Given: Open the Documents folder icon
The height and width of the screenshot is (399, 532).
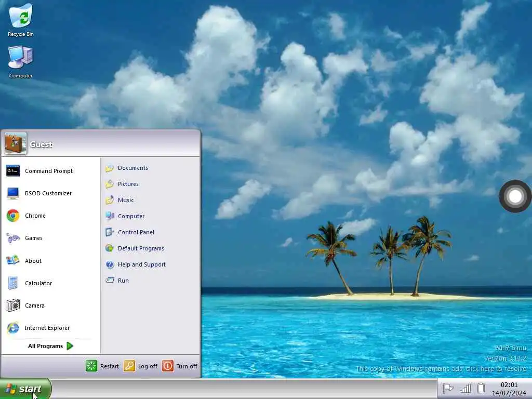Looking at the screenshot, I should tap(109, 168).
